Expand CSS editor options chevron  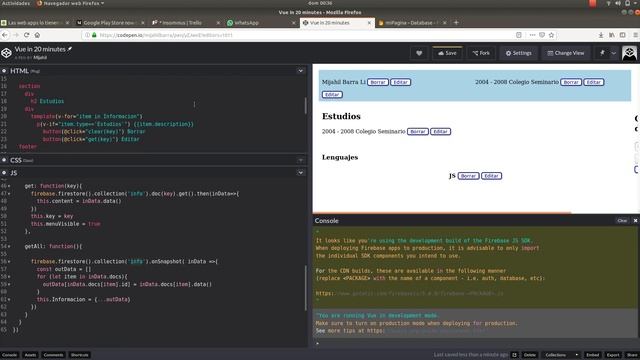click(x=301, y=160)
